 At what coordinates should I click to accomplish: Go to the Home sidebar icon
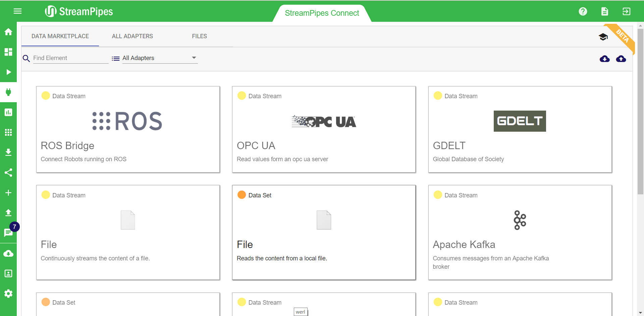pyautogui.click(x=8, y=32)
